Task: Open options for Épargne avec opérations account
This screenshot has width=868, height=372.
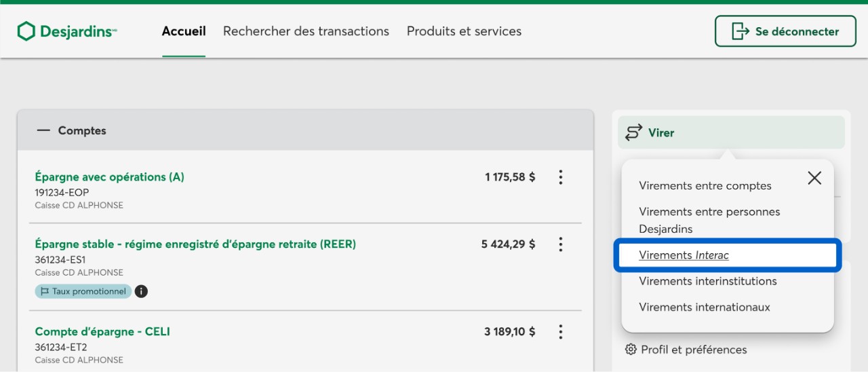Action: 560,177
